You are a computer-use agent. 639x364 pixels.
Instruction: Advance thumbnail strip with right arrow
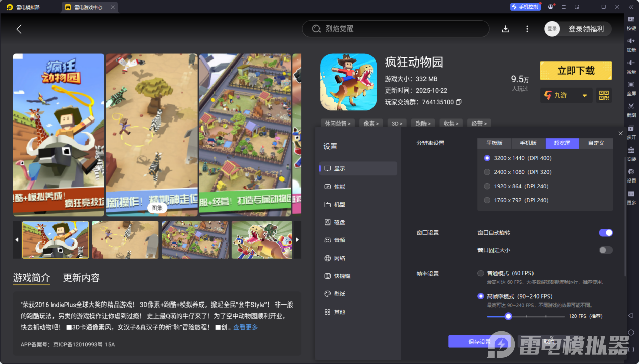297,240
